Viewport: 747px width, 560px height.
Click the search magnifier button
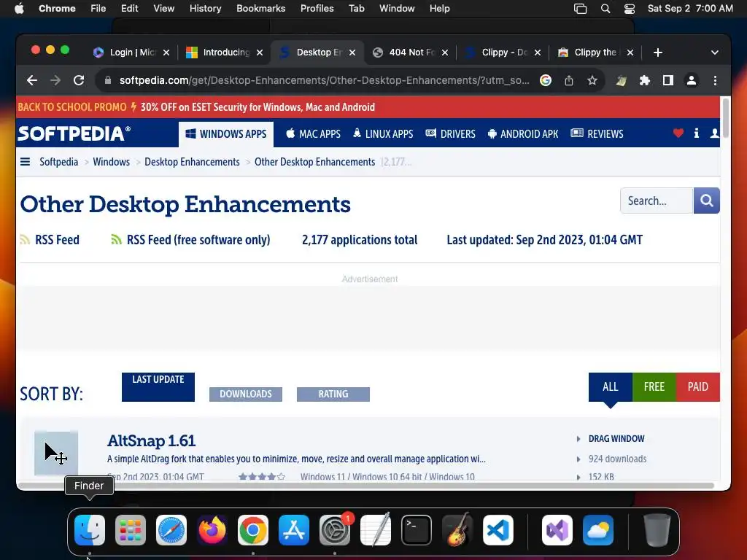coord(706,201)
